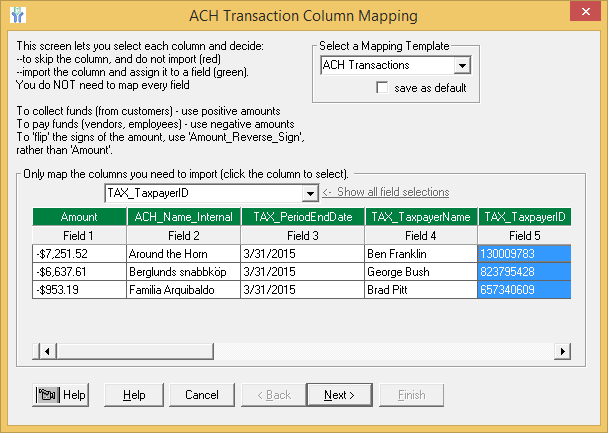Click the Next button
This screenshot has height=433, width=608.
[339, 395]
